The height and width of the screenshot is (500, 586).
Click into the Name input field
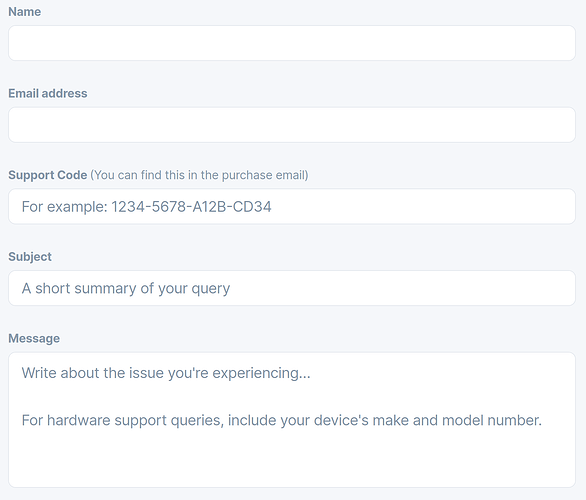pyautogui.click(x=292, y=43)
